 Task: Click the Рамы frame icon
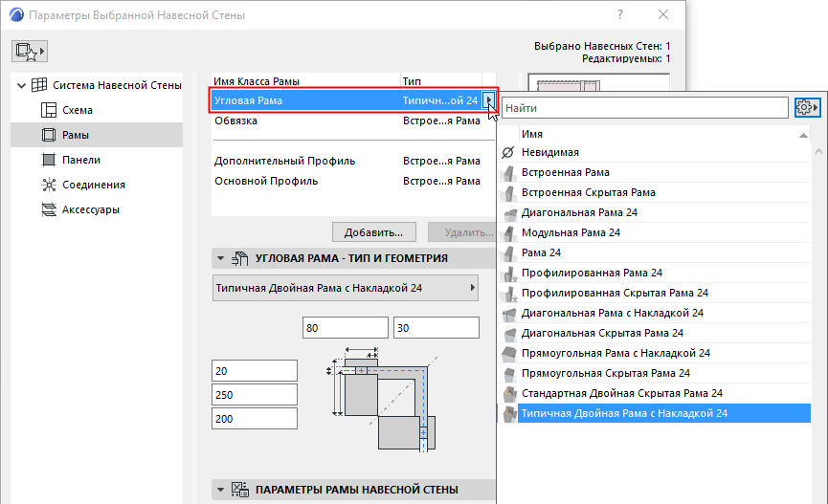click(49, 135)
